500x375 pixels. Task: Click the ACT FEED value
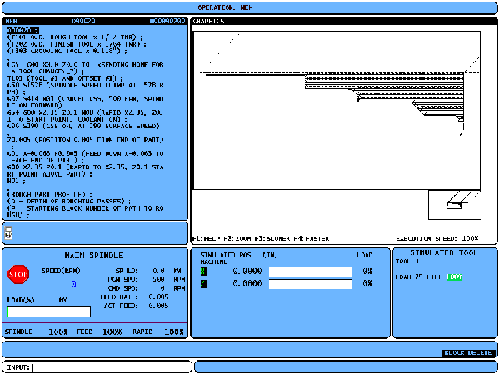click(158, 305)
